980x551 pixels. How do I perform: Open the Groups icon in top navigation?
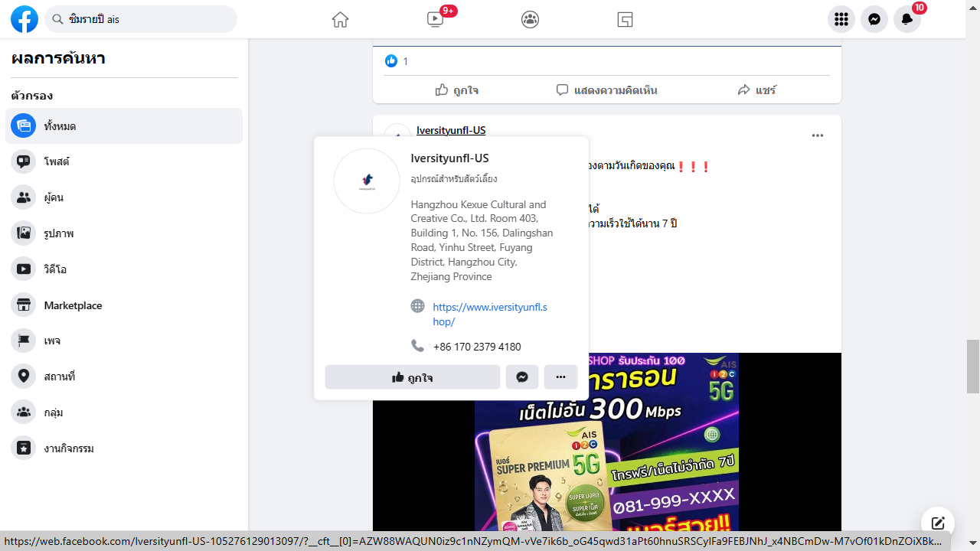pos(530,20)
